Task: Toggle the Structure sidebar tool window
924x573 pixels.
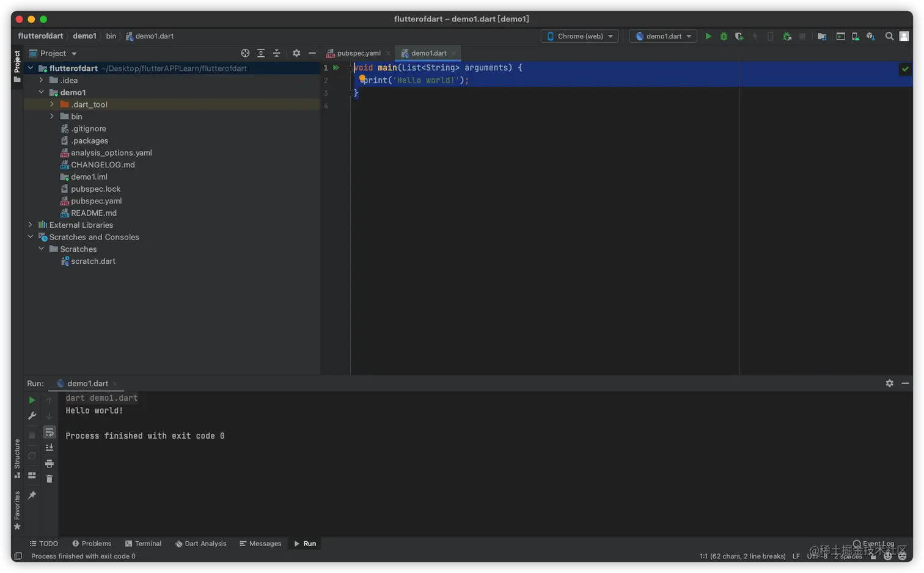Action: [x=17, y=459]
